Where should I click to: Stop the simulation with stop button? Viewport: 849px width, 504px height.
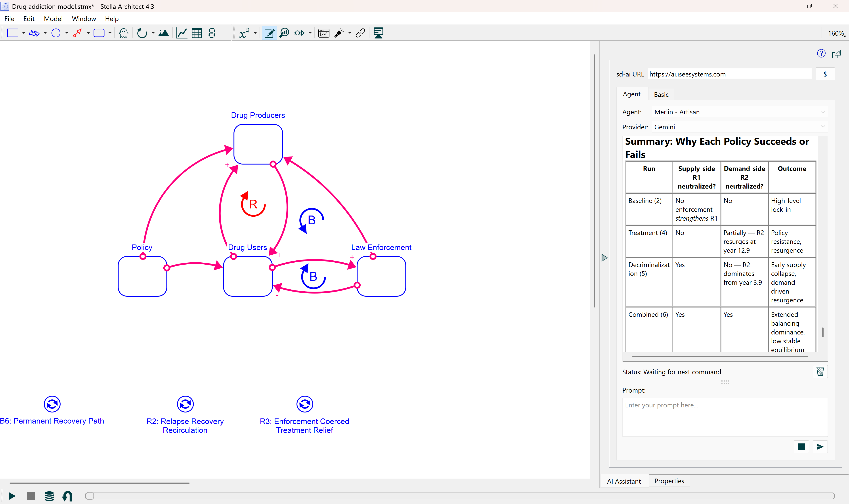pyautogui.click(x=31, y=496)
